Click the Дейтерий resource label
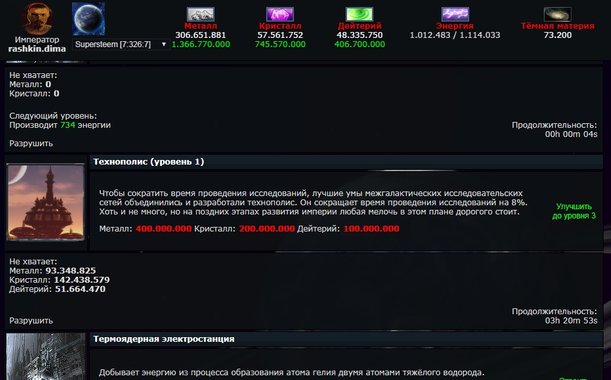 click(359, 26)
